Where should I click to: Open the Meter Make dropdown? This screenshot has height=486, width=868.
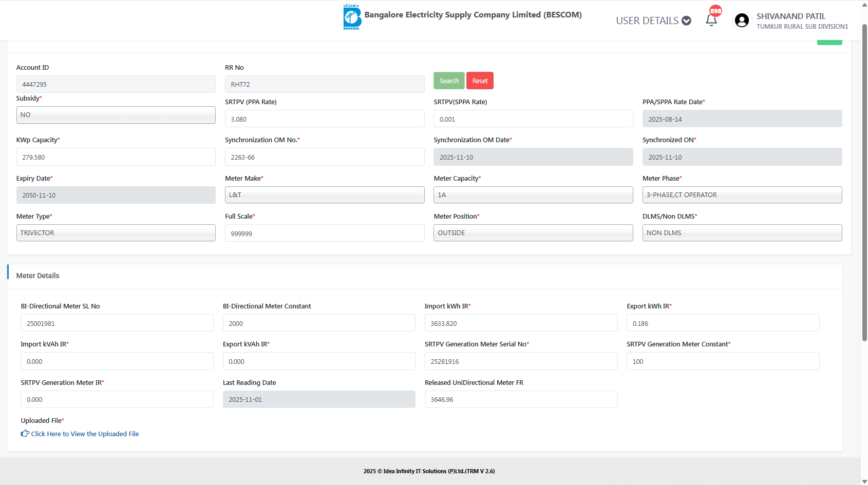click(x=324, y=195)
